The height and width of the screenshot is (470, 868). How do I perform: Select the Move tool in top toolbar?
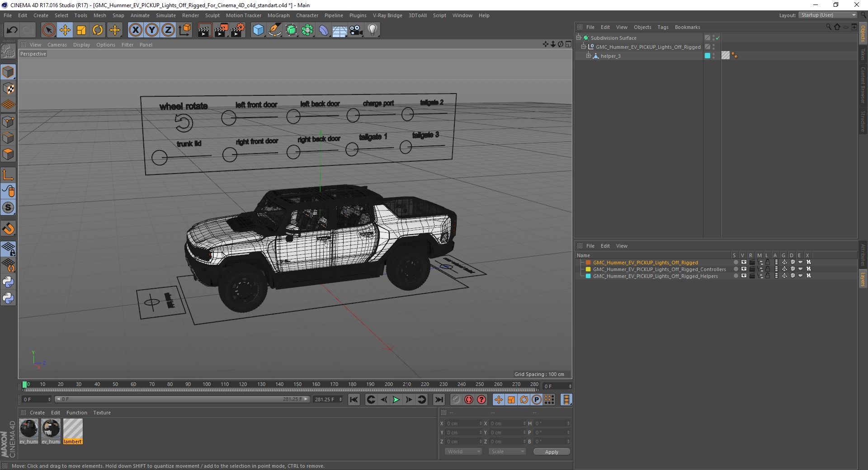pyautogui.click(x=65, y=30)
